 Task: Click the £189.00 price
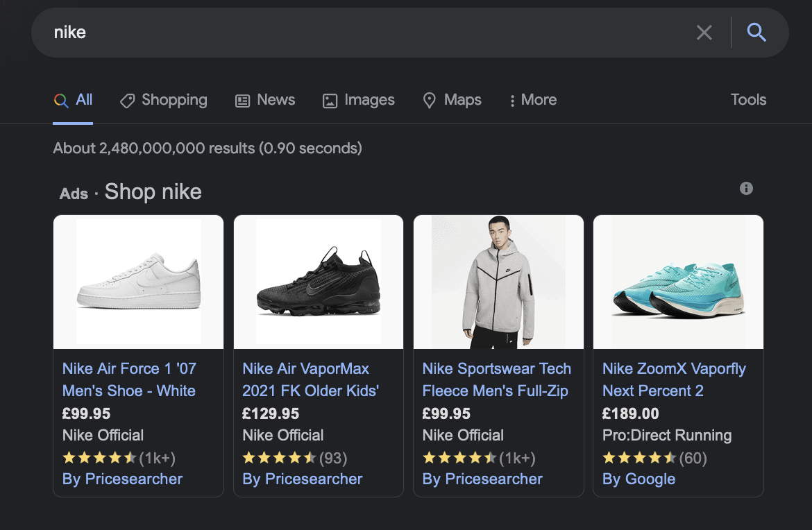[630, 413]
